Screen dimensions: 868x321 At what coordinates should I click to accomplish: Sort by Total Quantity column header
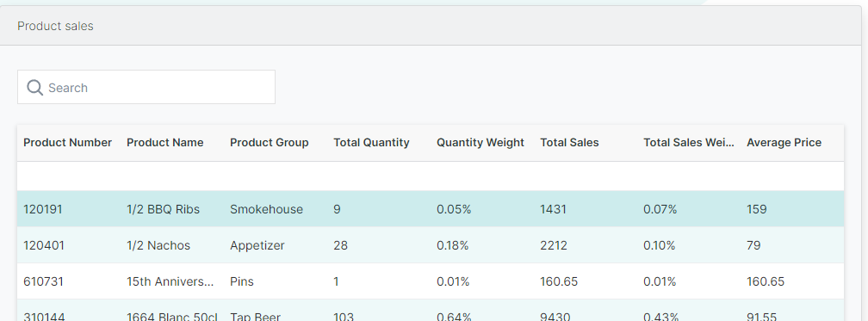pos(371,143)
